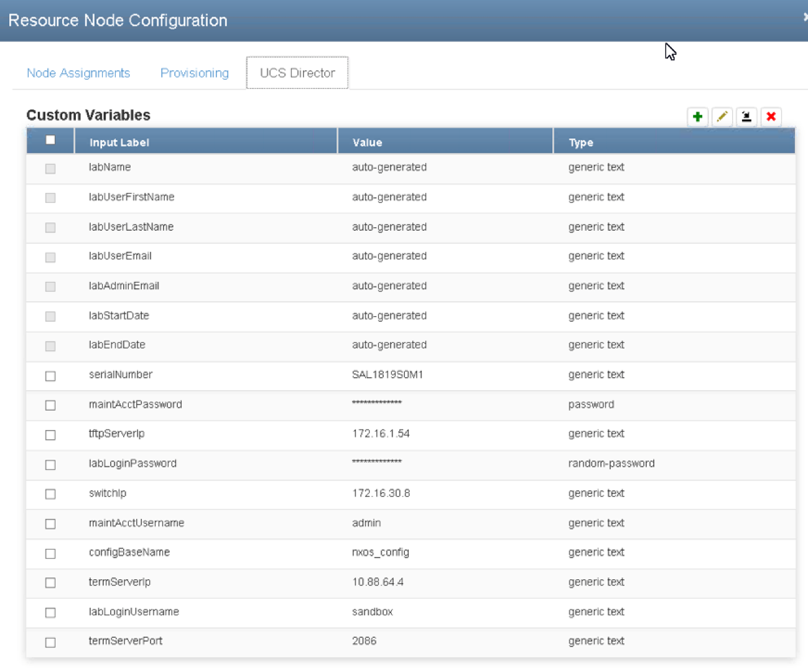Click the labLoginUsername input label
The image size is (808, 672).
pyautogui.click(x=134, y=612)
